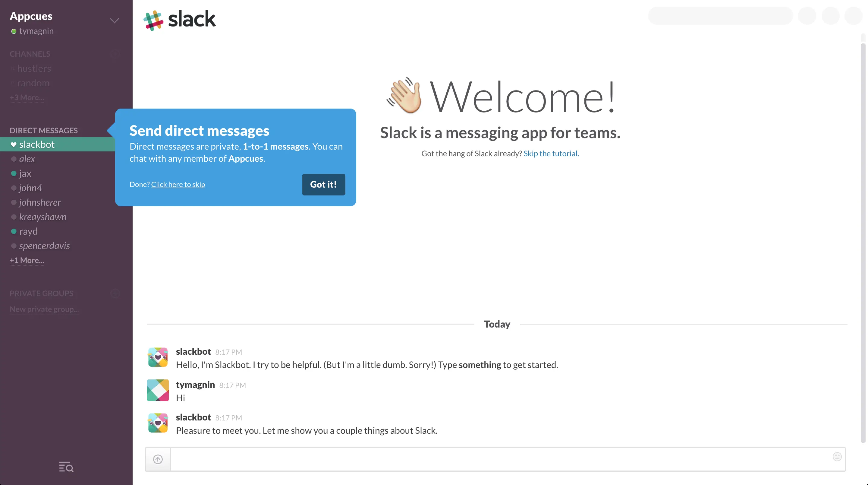Click the Got it! button to dismiss tooltip
Screen dimensions: 868x485
(x=323, y=184)
